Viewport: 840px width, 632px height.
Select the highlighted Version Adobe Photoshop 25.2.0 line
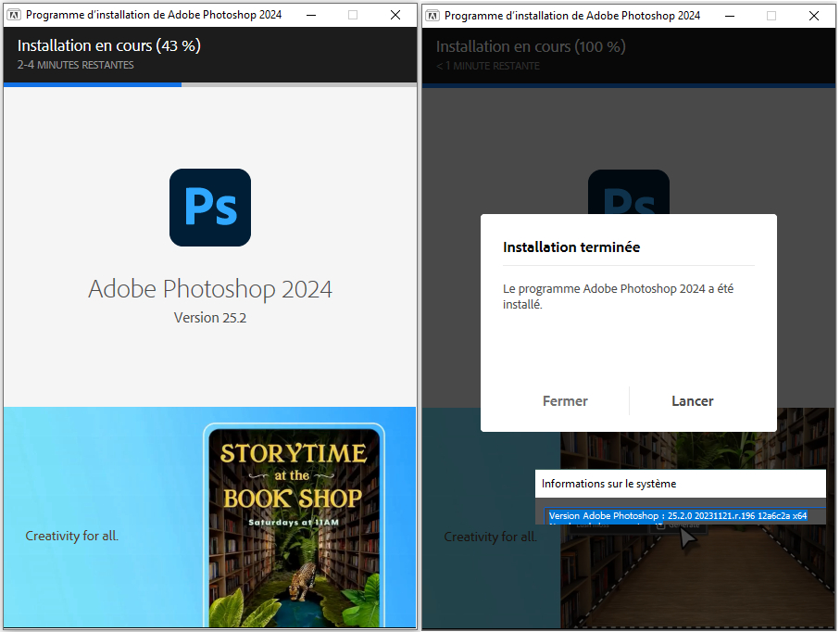click(x=678, y=515)
